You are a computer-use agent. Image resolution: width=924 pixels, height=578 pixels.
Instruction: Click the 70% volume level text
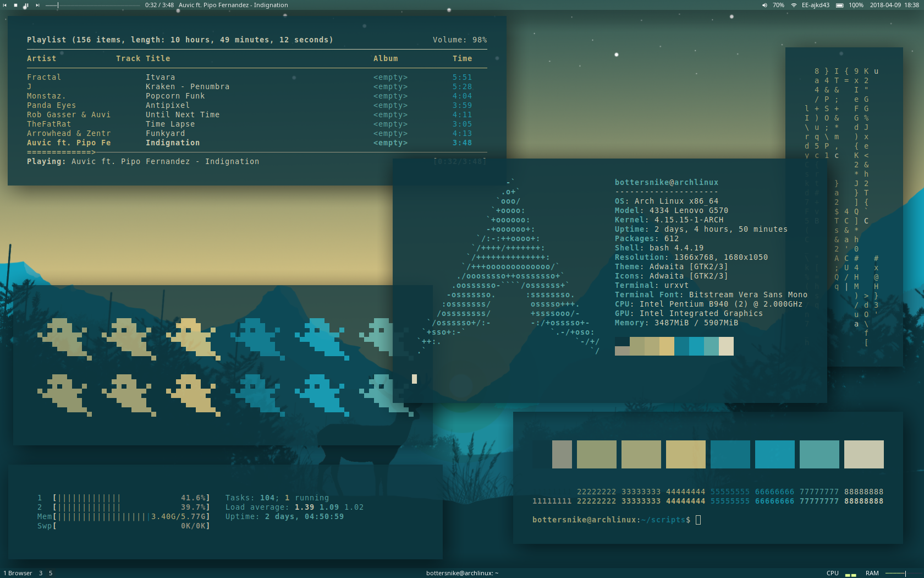coord(778,5)
